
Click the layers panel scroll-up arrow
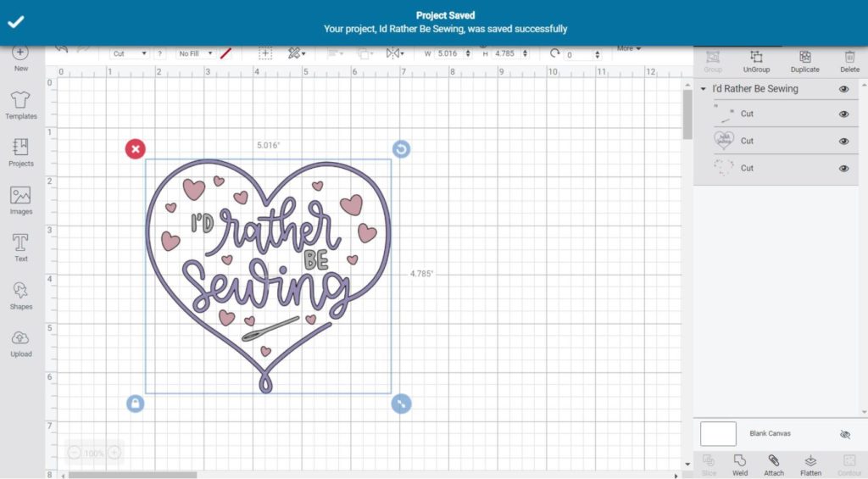[x=864, y=85]
